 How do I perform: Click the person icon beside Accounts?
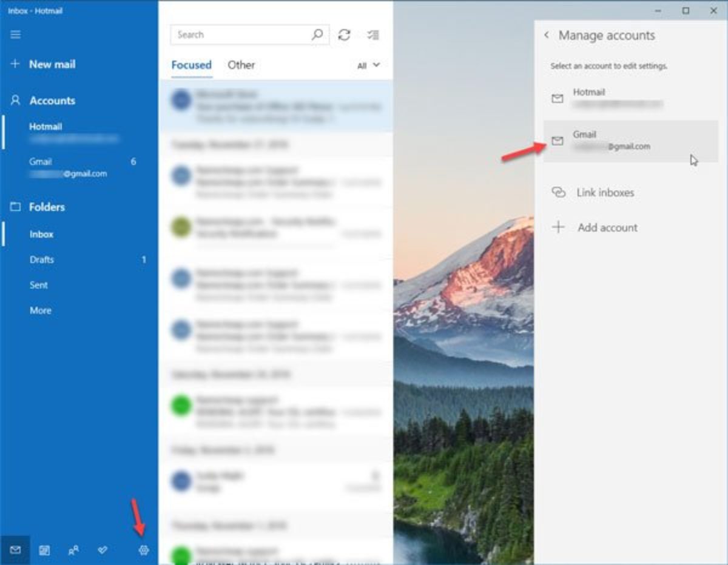coord(16,101)
